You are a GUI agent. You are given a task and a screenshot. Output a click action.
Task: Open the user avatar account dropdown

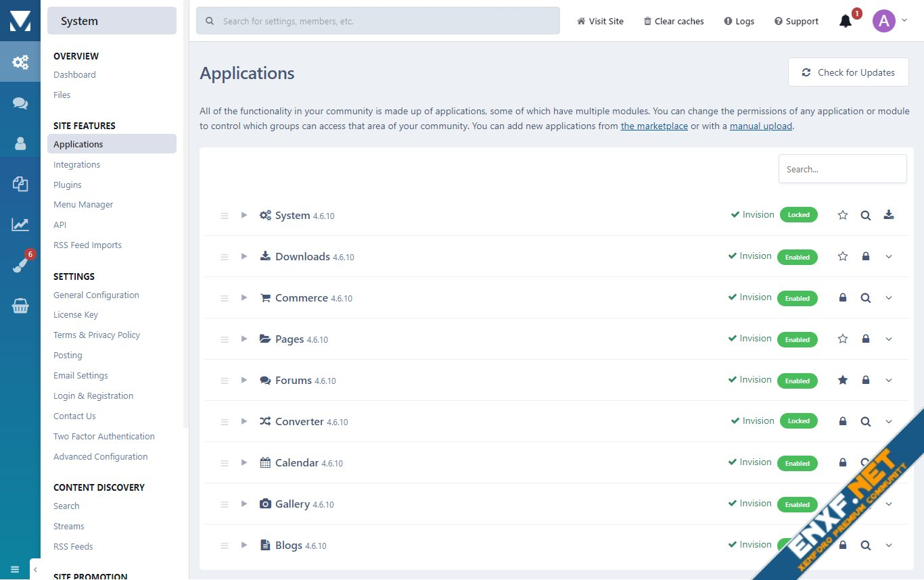pos(890,21)
